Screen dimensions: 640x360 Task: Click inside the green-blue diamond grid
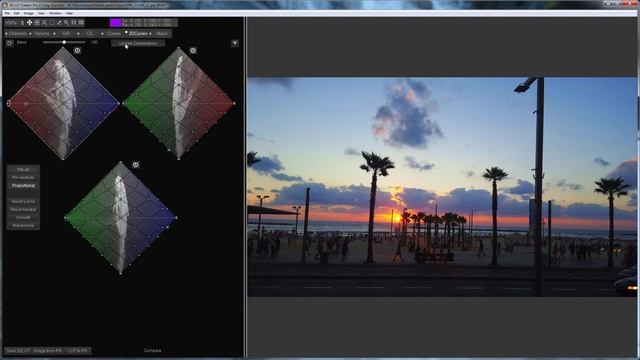121,218
